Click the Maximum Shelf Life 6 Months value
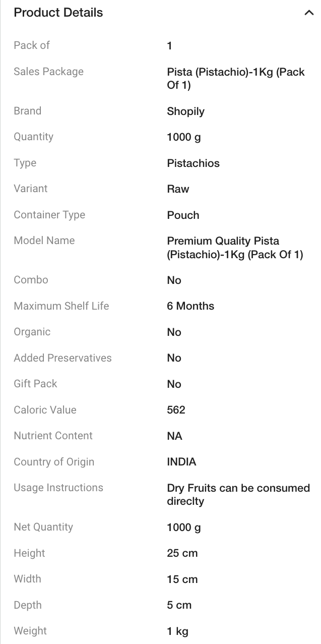This screenshot has height=644, width=321. [190, 306]
